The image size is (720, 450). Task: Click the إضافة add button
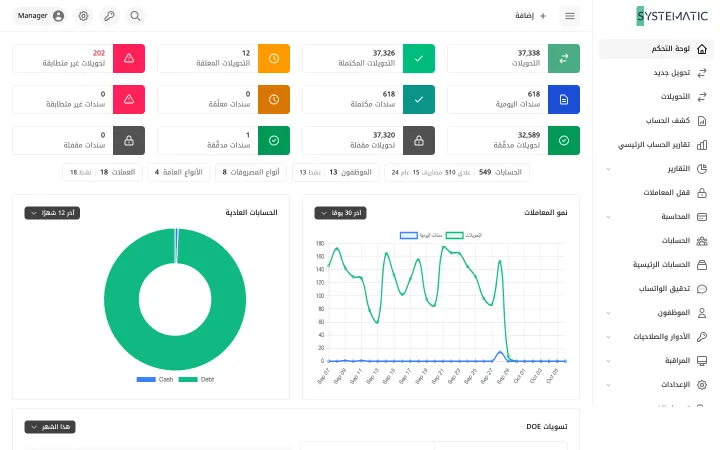pyautogui.click(x=530, y=16)
